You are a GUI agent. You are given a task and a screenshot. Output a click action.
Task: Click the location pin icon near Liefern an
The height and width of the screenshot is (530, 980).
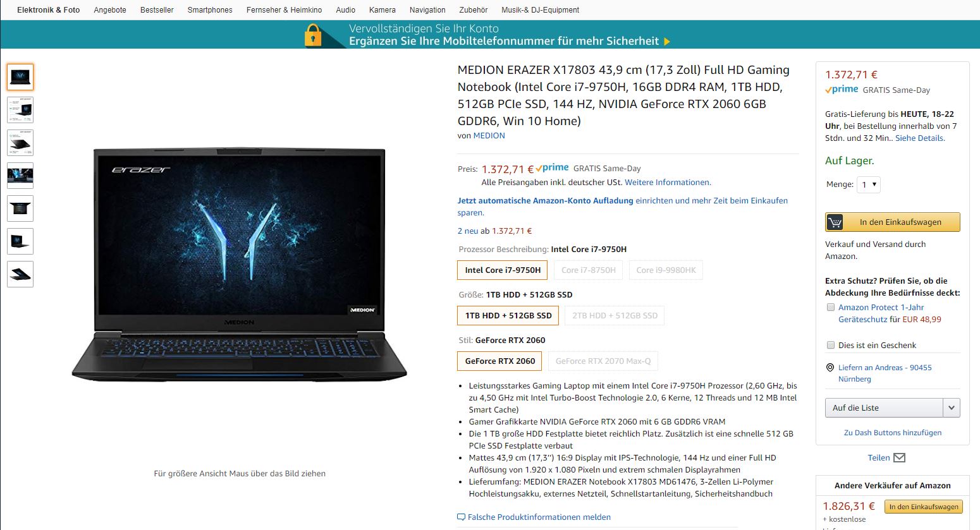coord(830,368)
